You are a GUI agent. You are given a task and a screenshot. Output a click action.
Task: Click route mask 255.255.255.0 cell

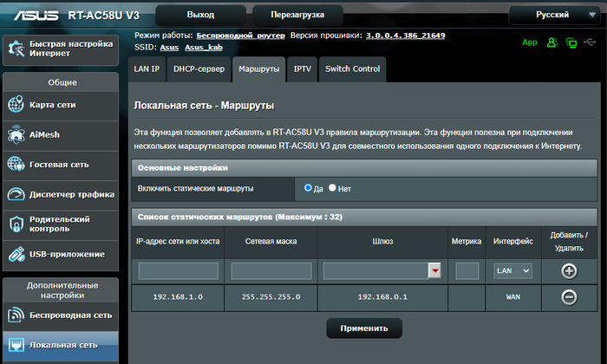pos(271,297)
